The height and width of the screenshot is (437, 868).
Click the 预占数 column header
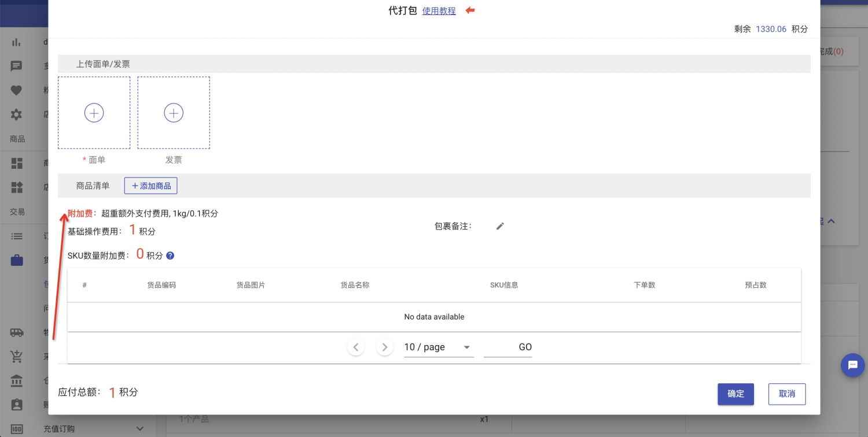tap(756, 285)
